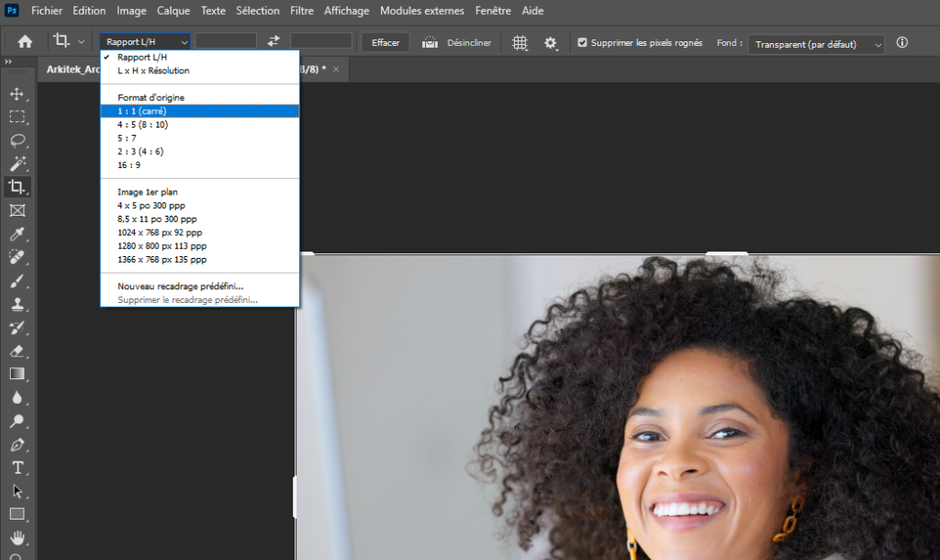Click the swap width and height arrows

(x=274, y=41)
